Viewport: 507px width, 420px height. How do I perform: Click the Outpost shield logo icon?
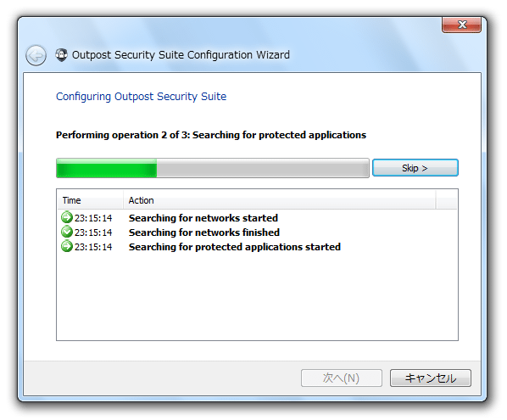click(61, 55)
